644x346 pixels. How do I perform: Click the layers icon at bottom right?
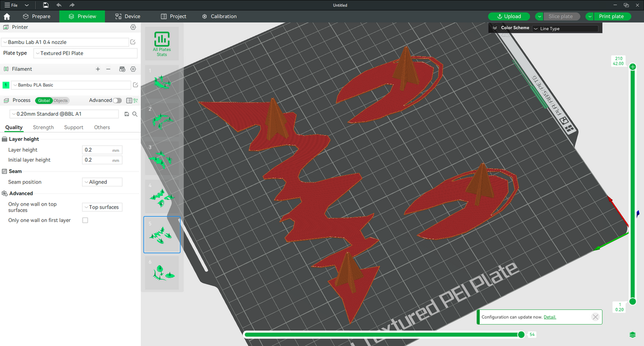[x=632, y=335]
